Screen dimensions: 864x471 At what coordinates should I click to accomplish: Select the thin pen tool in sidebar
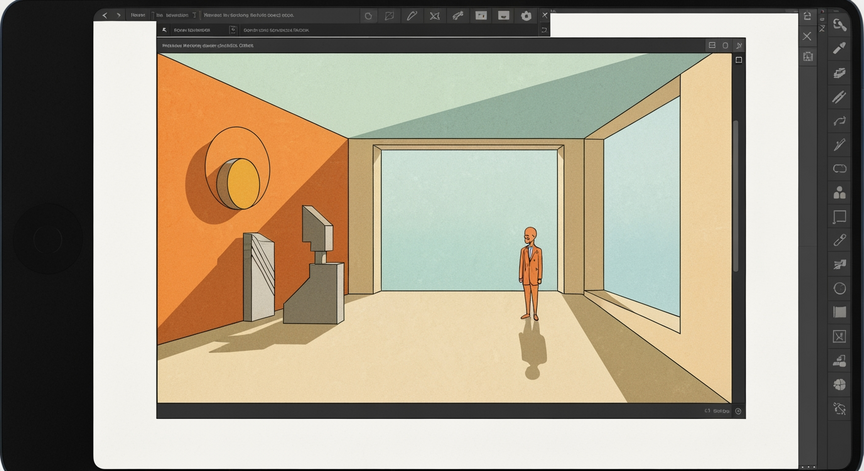pos(839,144)
